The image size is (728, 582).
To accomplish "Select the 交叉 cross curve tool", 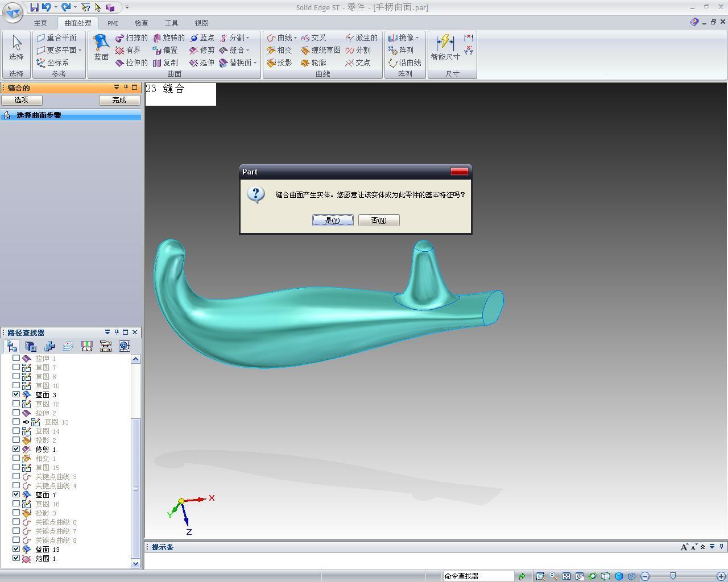I will (x=313, y=38).
